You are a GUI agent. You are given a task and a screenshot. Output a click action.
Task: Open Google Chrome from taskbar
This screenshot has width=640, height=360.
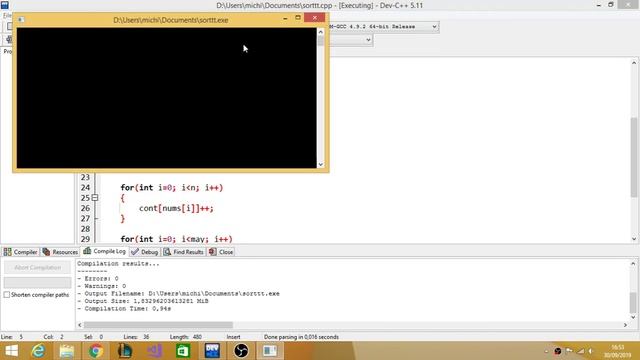[x=96, y=351]
